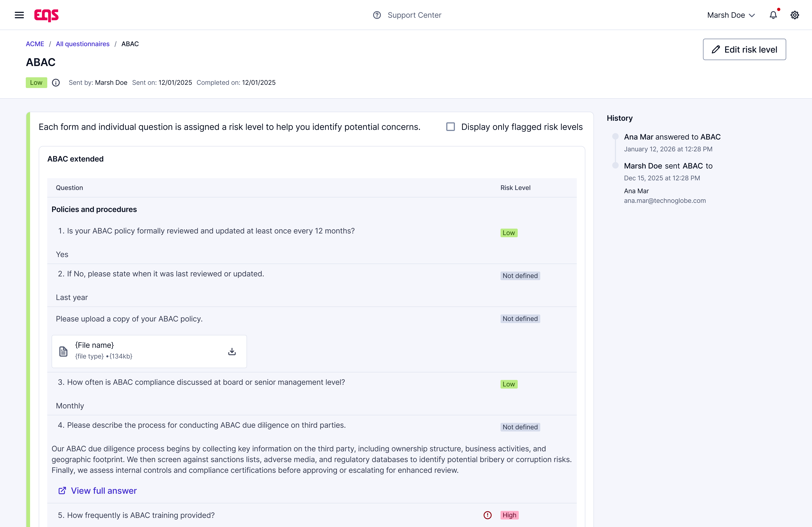Click the 'Policies and procedures' section heading

pyautogui.click(x=94, y=209)
